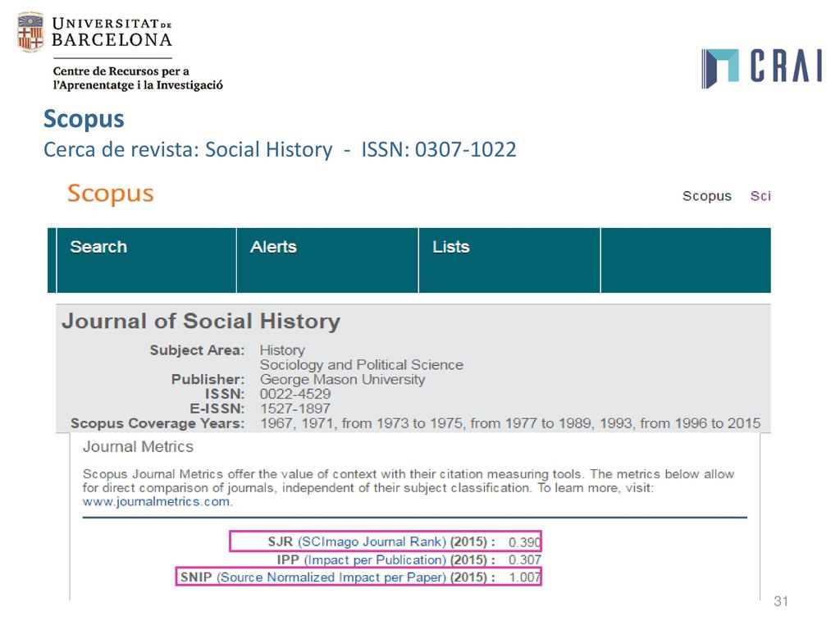This screenshot has width=840, height=630.
Task: Click the orange Scopus logo
Action: tap(111, 194)
